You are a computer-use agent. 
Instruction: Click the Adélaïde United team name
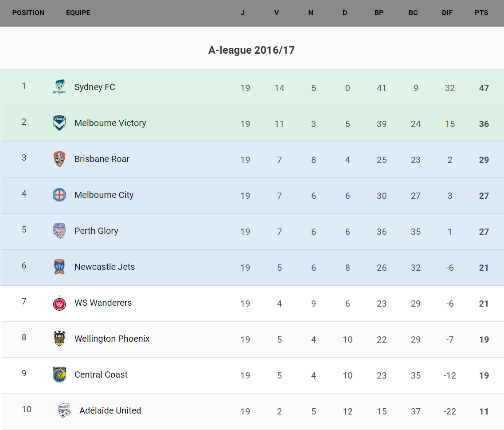(x=110, y=410)
